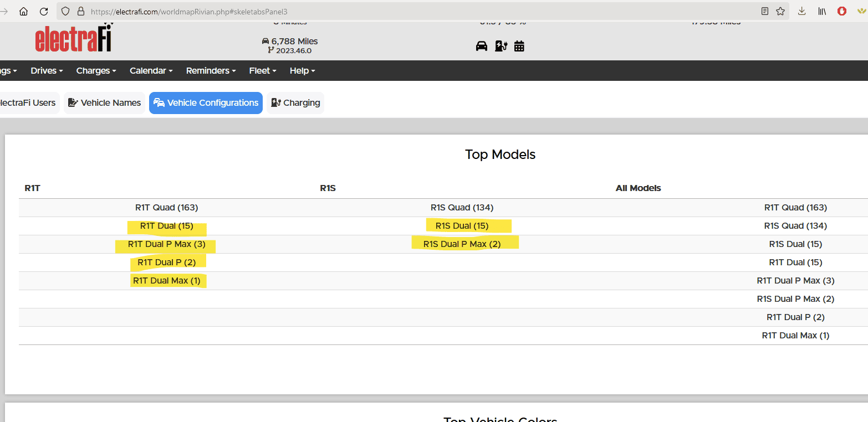Toggle reader view for this page

click(x=765, y=11)
